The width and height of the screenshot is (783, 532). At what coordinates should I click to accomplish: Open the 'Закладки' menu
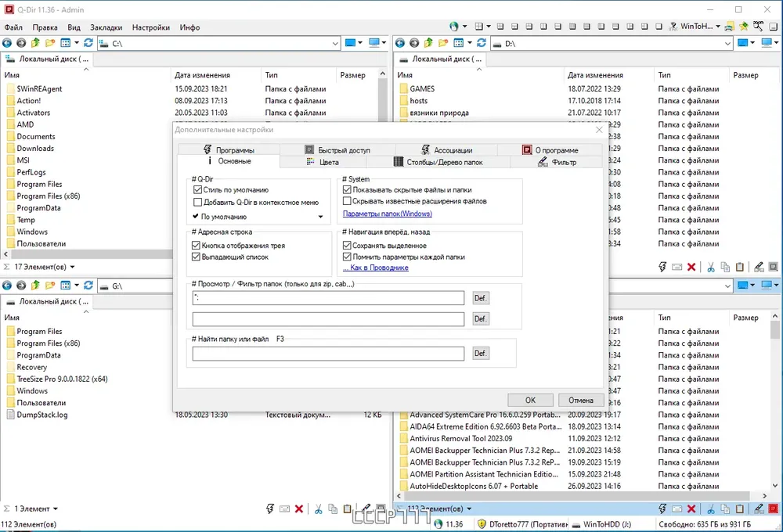tap(106, 27)
